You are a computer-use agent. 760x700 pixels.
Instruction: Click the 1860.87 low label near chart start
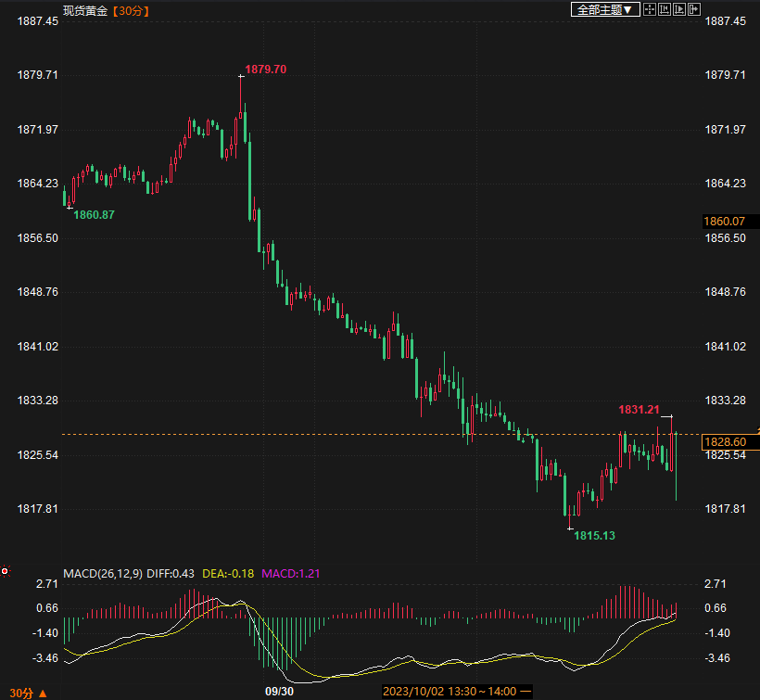pyautogui.click(x=94, y=215)
